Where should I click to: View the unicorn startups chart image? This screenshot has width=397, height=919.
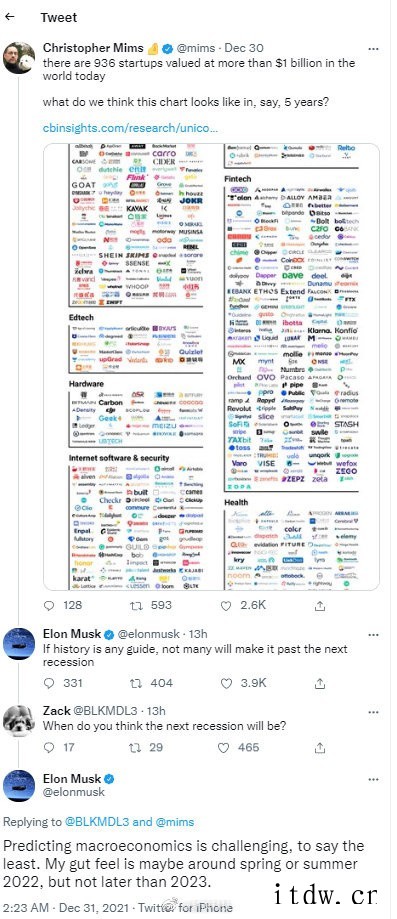211,366
